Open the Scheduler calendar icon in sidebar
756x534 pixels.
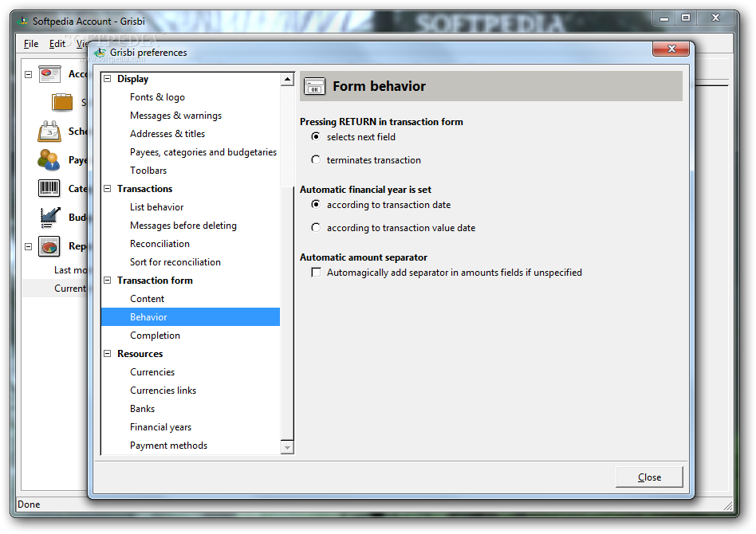click(x=49, y=131)
